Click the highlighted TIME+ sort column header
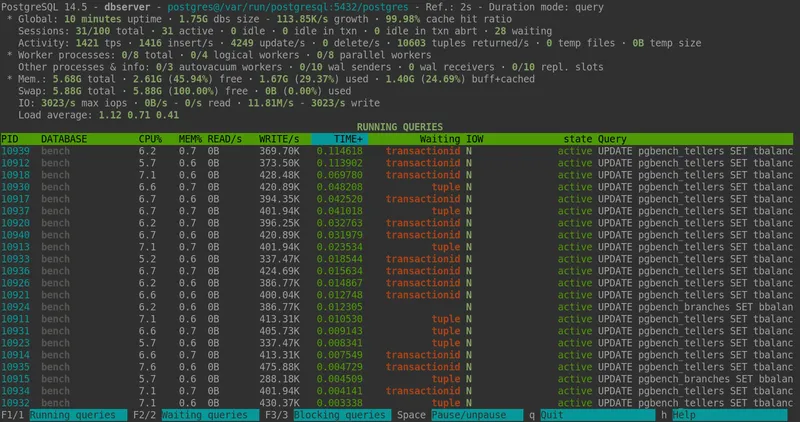The height and width of the screenshot is (422, 800). (x=340, y=139)
